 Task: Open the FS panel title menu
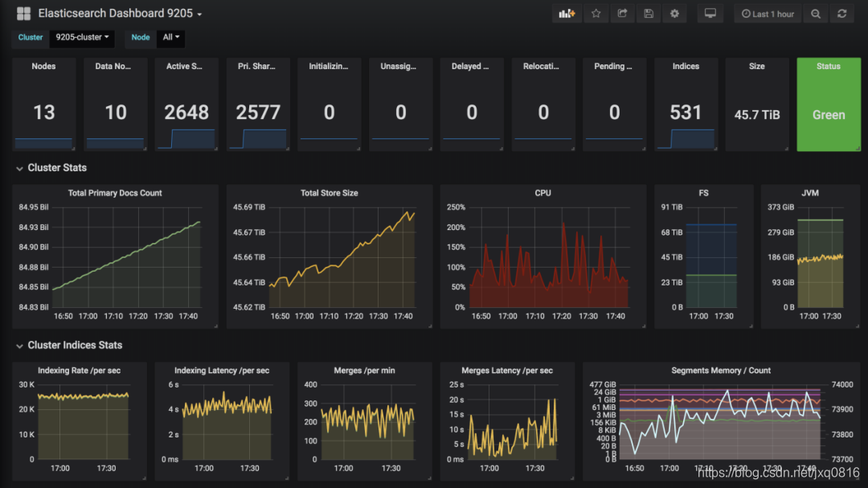(x=703, y=193)
